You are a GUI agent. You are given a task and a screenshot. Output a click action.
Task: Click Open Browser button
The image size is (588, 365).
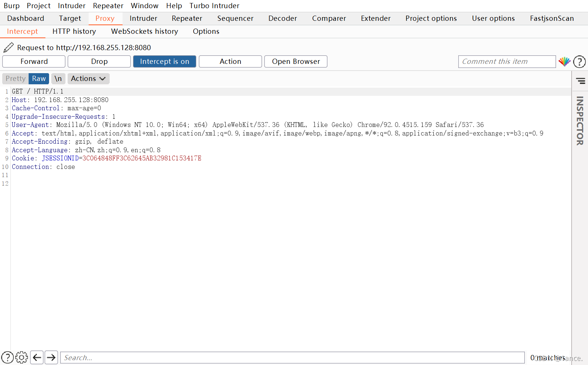click(296, 62)
